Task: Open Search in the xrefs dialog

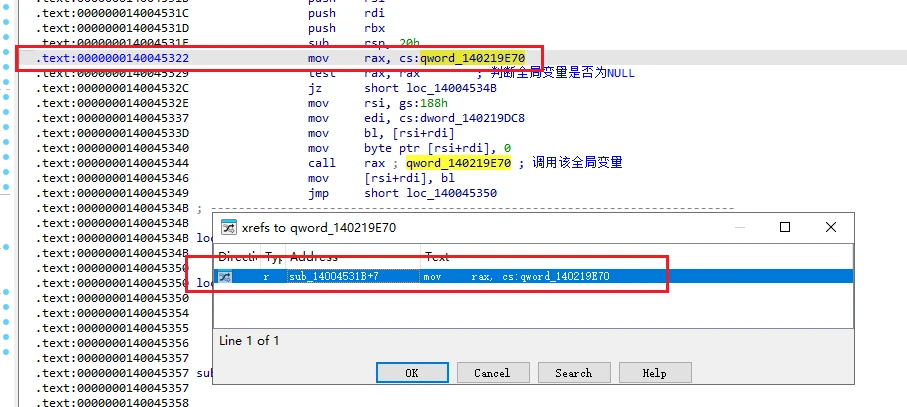Action: point(574,373)
